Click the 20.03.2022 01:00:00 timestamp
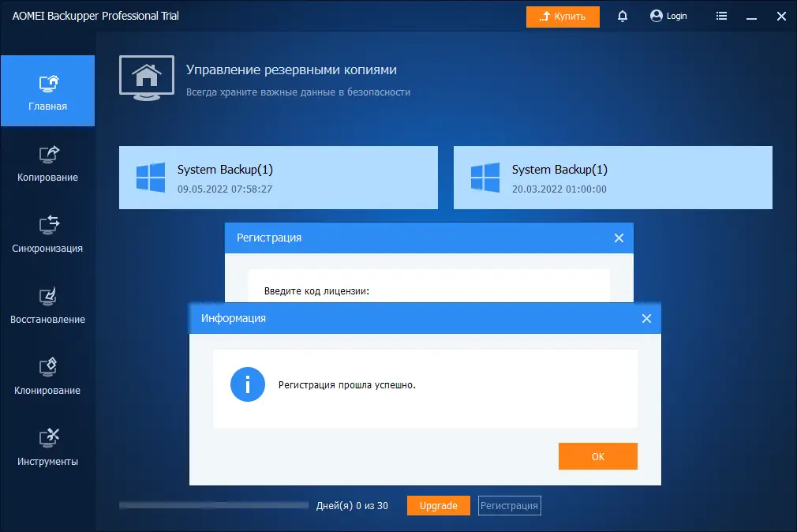The image size is (797, 532). tap(559, 189)
